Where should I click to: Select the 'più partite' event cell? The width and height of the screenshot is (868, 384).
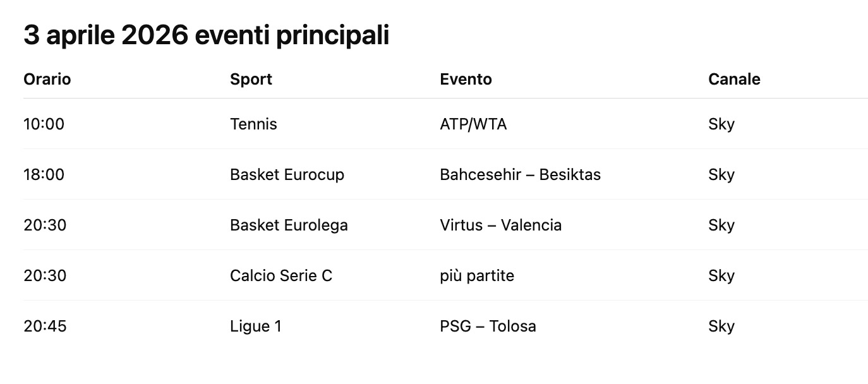tap(477, 276)
